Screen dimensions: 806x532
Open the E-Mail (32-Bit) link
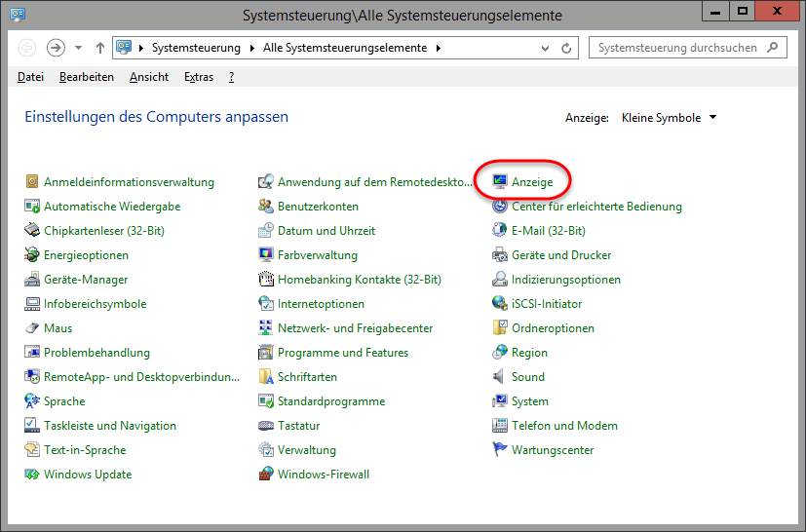[548, 230]
